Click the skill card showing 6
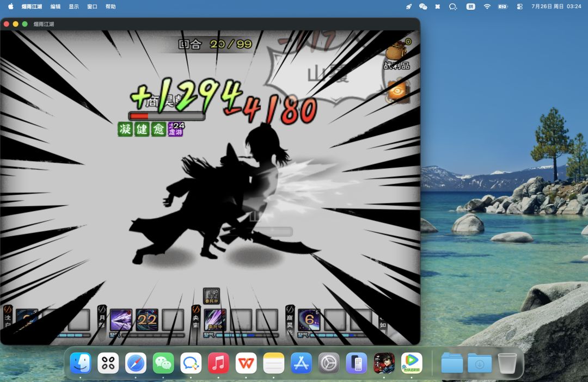 point(309,320)
